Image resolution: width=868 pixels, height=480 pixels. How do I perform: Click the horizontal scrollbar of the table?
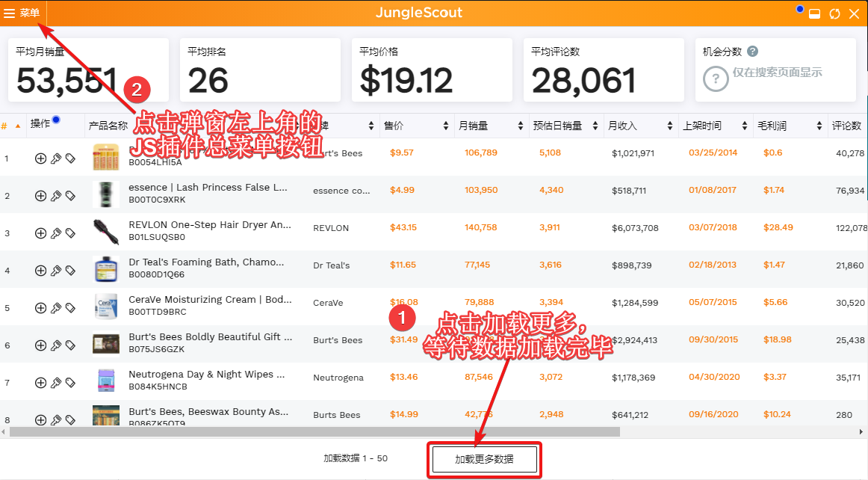(x=314, y=431)
